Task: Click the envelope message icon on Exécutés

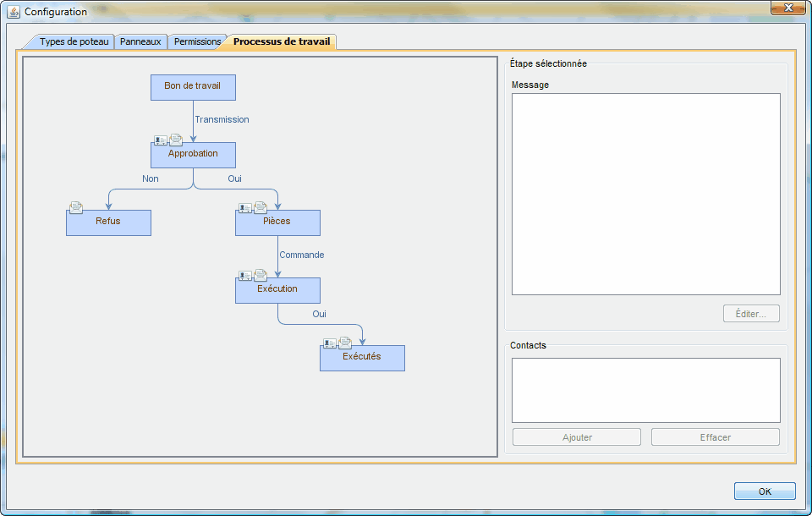Action: pyautogui.click(x=345, y=343)
